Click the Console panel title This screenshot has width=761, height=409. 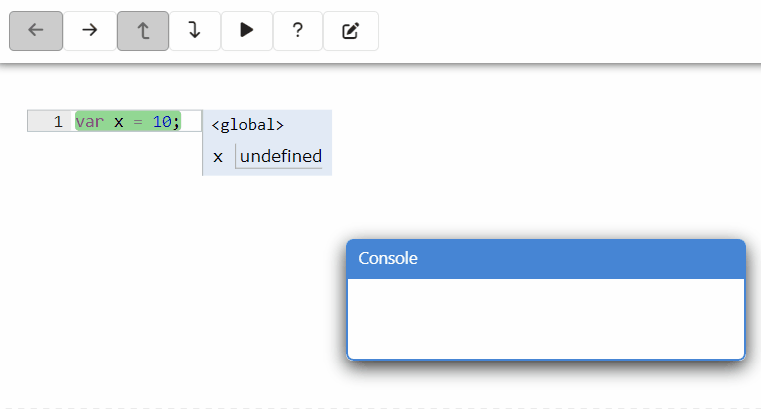point(388,258)
